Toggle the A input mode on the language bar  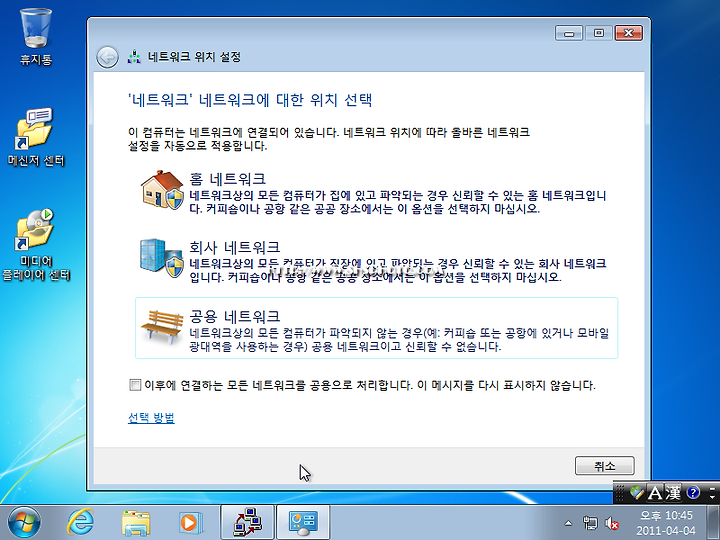(x=655, y=493)
